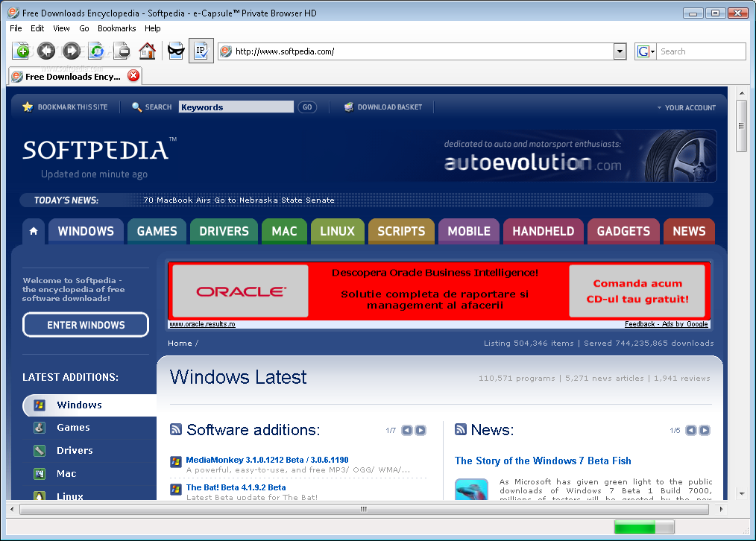Click the vertical scrollbar thumb

click(742, 126)
